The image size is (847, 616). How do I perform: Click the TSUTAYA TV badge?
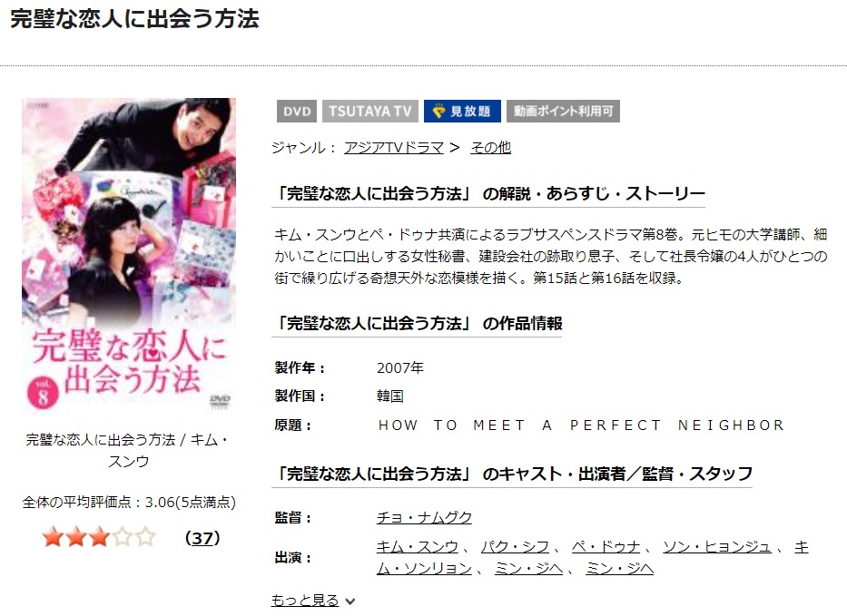[370, 112]
